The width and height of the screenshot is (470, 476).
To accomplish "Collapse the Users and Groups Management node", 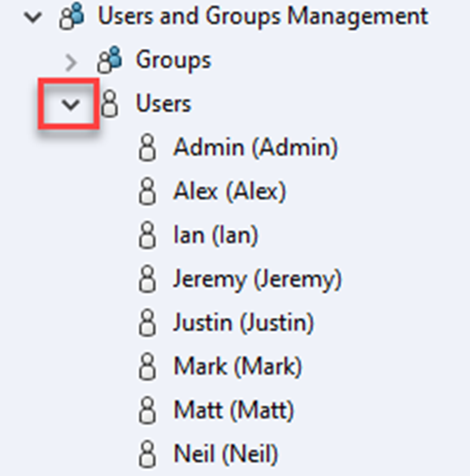I will pos(33,16).
